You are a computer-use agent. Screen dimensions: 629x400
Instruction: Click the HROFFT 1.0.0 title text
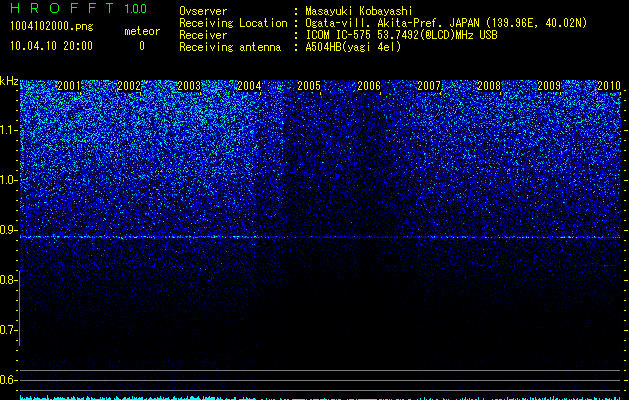(x=78, y=8)
